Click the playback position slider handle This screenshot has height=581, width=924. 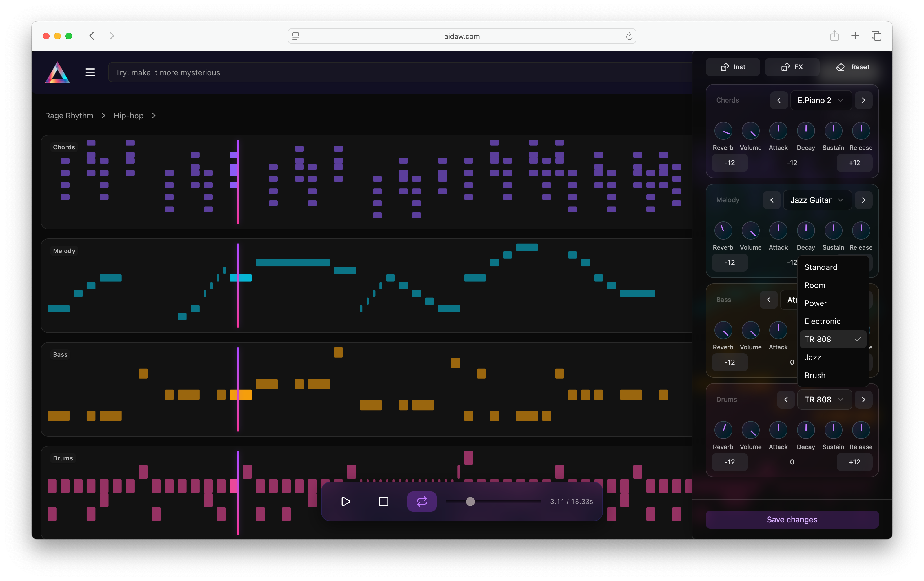470,502
